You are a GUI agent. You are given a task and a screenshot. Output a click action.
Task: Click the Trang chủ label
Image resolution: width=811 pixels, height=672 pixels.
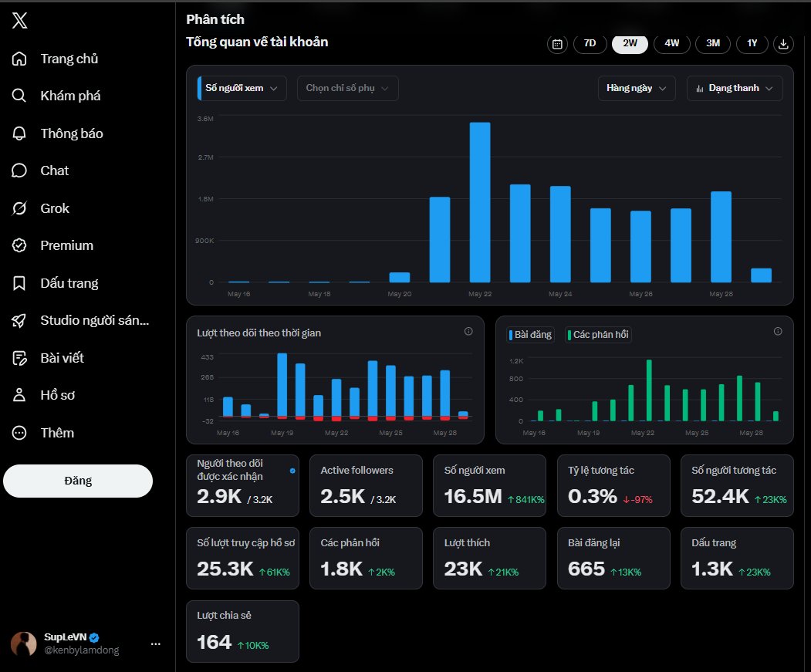click(69, 59)
